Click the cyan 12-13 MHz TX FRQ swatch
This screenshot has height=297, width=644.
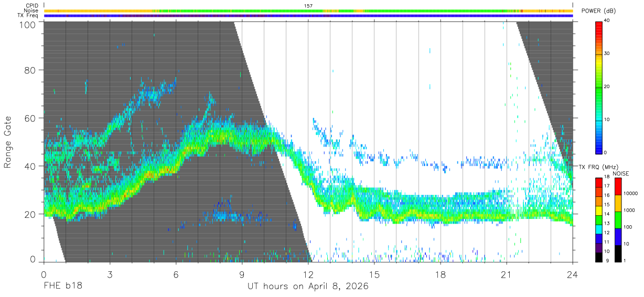tap(599, 229)
